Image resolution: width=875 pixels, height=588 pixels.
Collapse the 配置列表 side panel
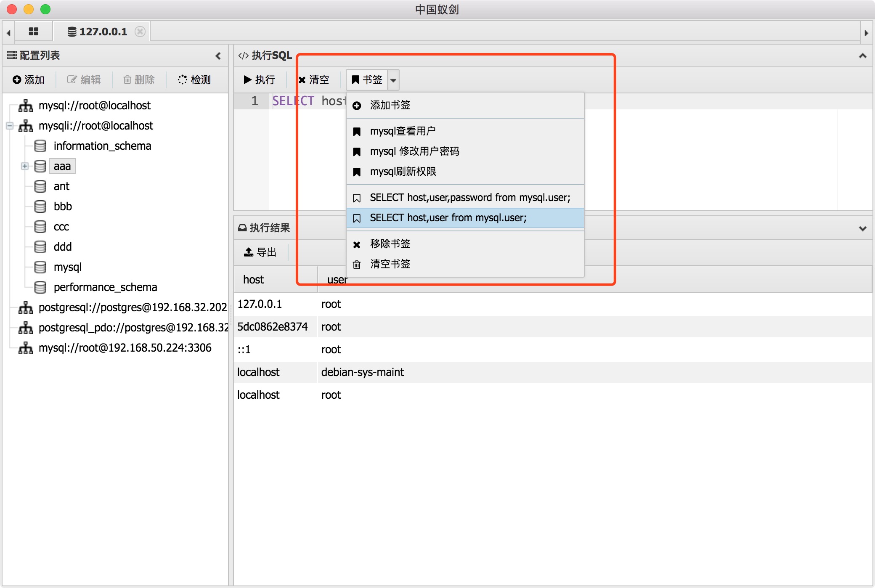tap(218, 56)
